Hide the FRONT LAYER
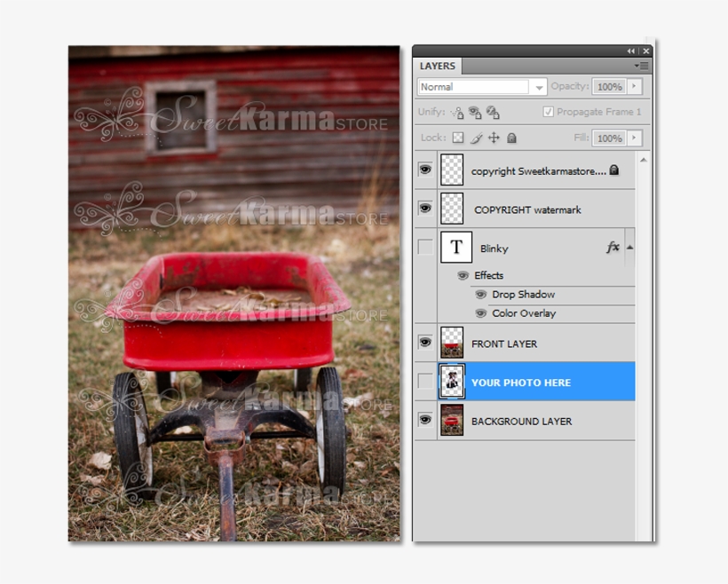Image resolution: width=728 pixels, height=584 pixels. coord(425,343)
